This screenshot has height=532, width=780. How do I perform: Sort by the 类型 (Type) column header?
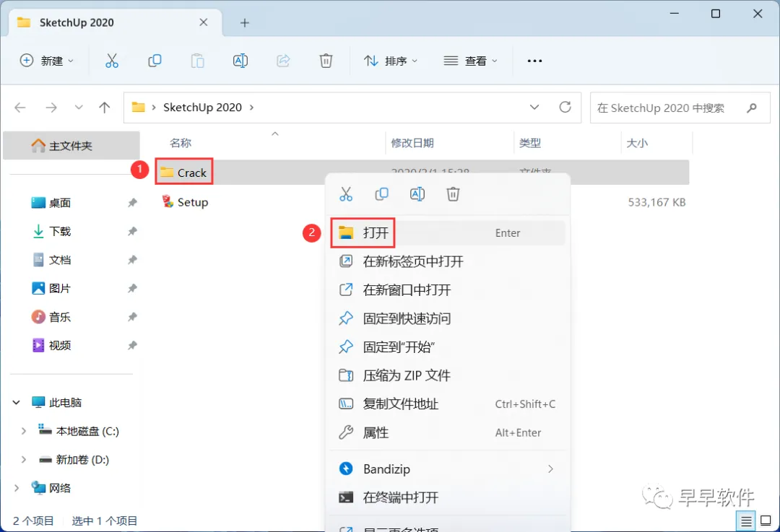click(530, 143)
